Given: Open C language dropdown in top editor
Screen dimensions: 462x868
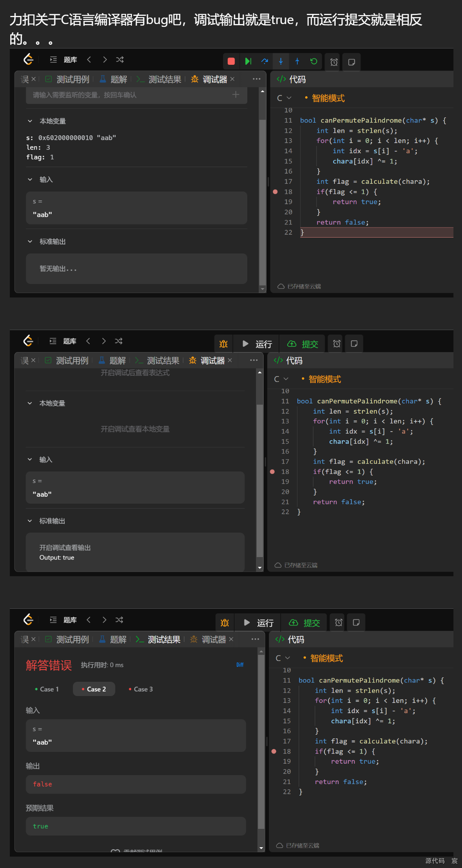Looking at the screenshot, I should pos(284,98).
